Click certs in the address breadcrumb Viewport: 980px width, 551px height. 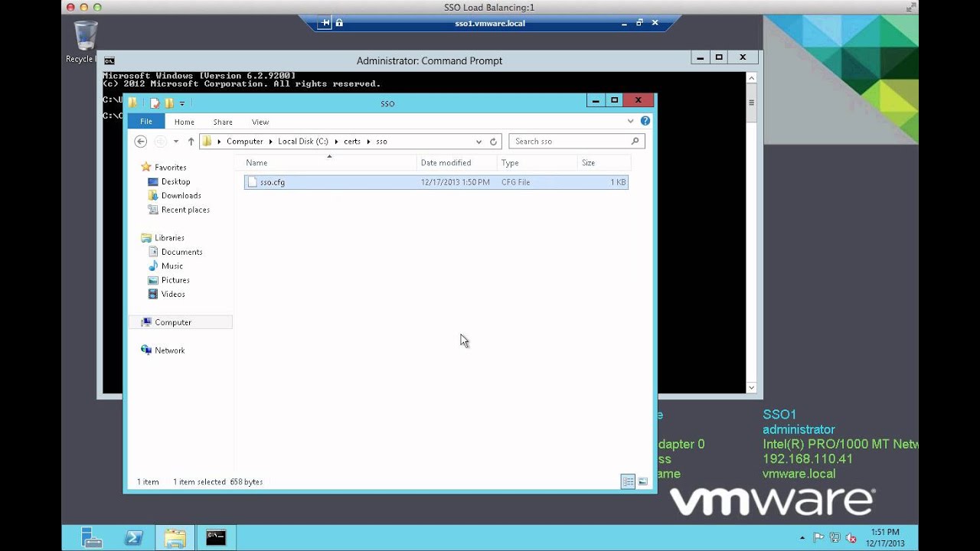(x=352, y=142)
